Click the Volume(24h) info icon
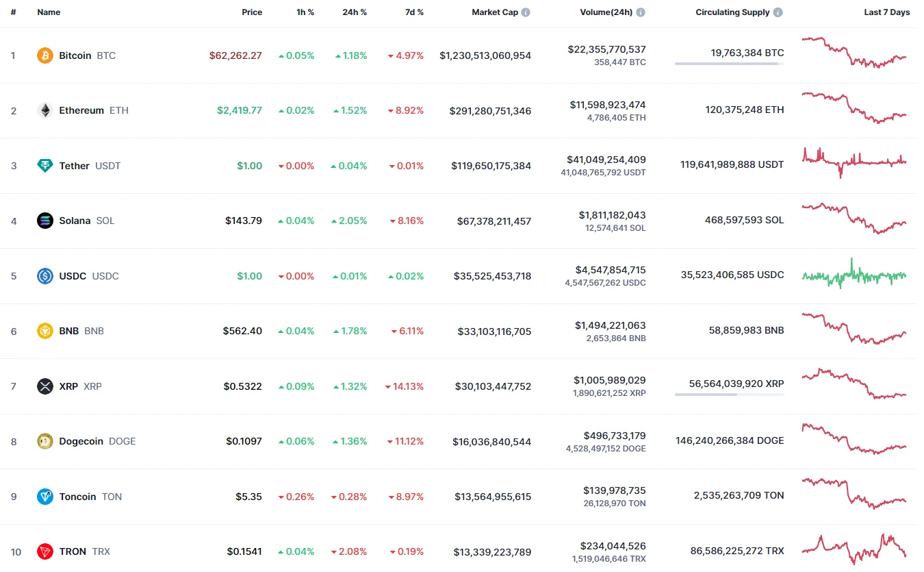The height and width of the screenshot is (572, 924). pos(640,12)
